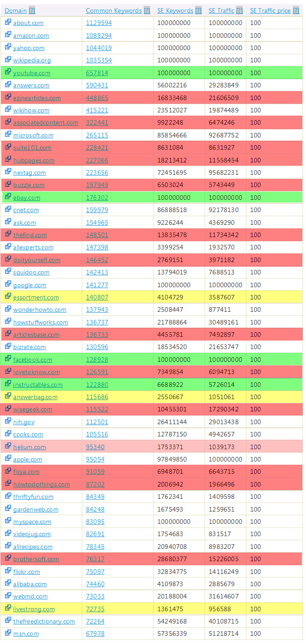Open external icon next to facebook.com

point(8,359)
